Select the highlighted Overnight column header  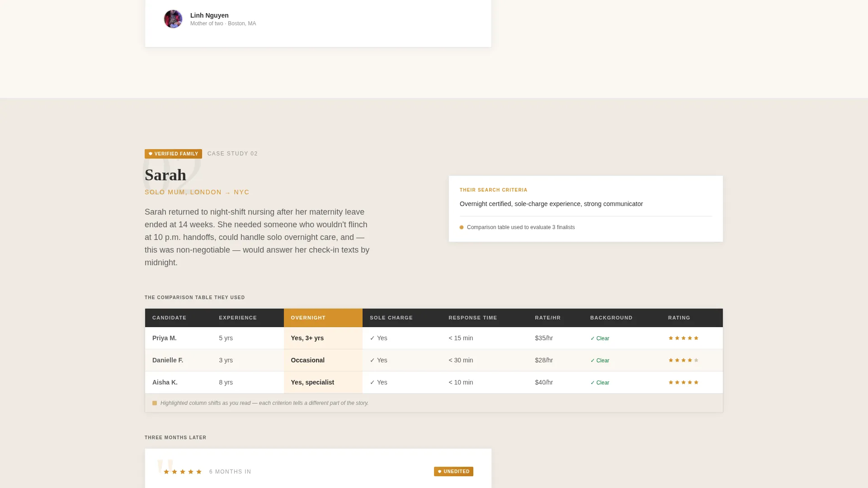(323, 318)
